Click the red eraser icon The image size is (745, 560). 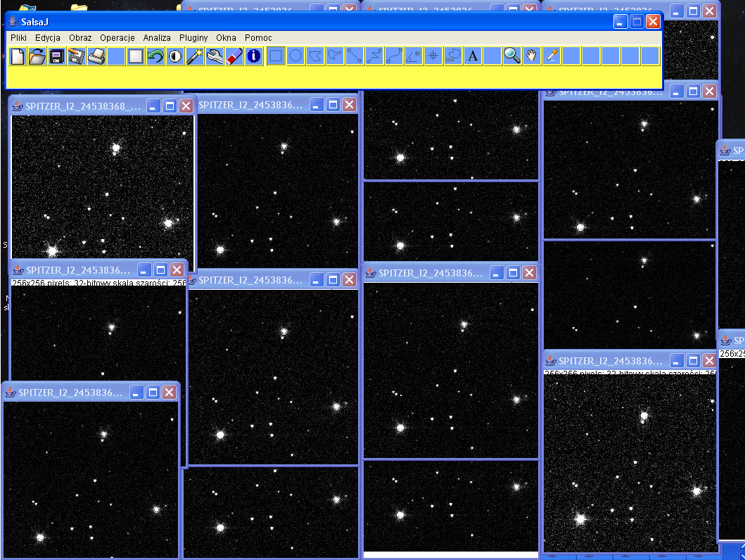pos(234,56)
